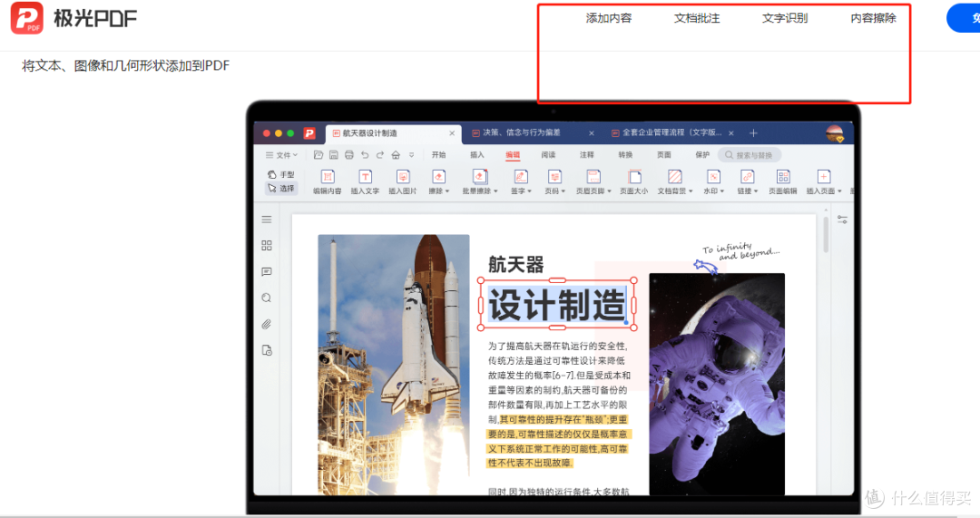This screenshot has width=980, height=518.
Task: Redo the last undone action
Action: point(380,154)
